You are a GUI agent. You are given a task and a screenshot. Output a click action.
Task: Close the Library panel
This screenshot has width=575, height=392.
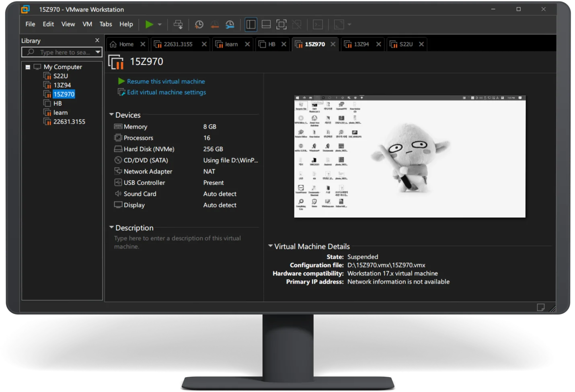click(97, 40)
